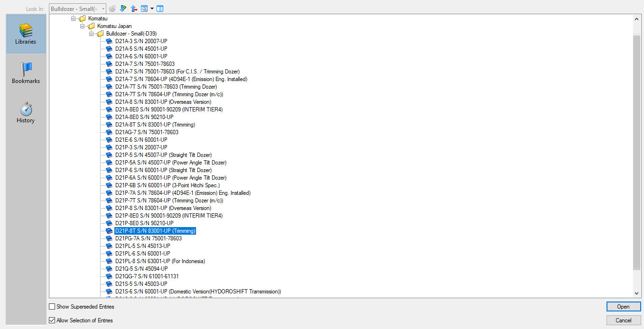This screenshot has width=644, height=329.
Task: Toggle the split pane layout icon
Action: tap(160, 9)
